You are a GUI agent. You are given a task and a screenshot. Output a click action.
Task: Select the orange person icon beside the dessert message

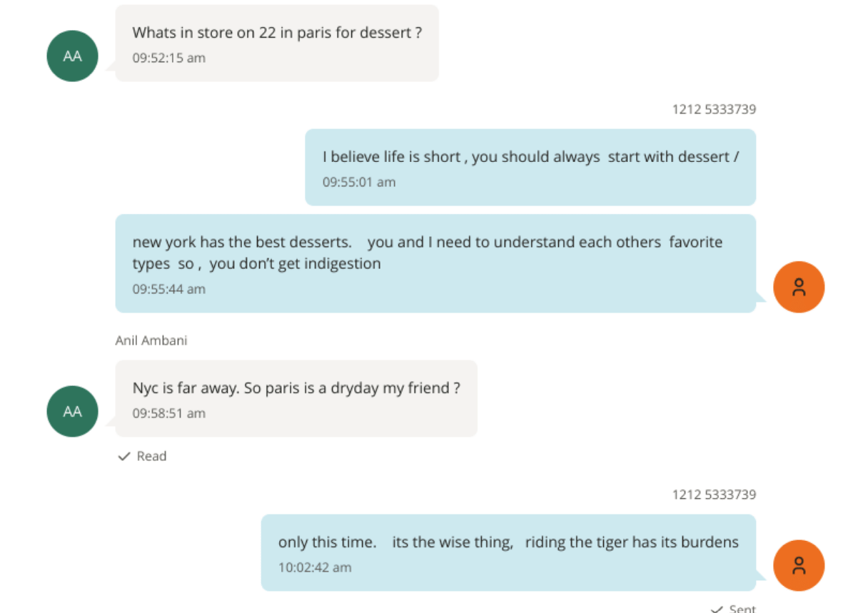click(x=799, y=287)
